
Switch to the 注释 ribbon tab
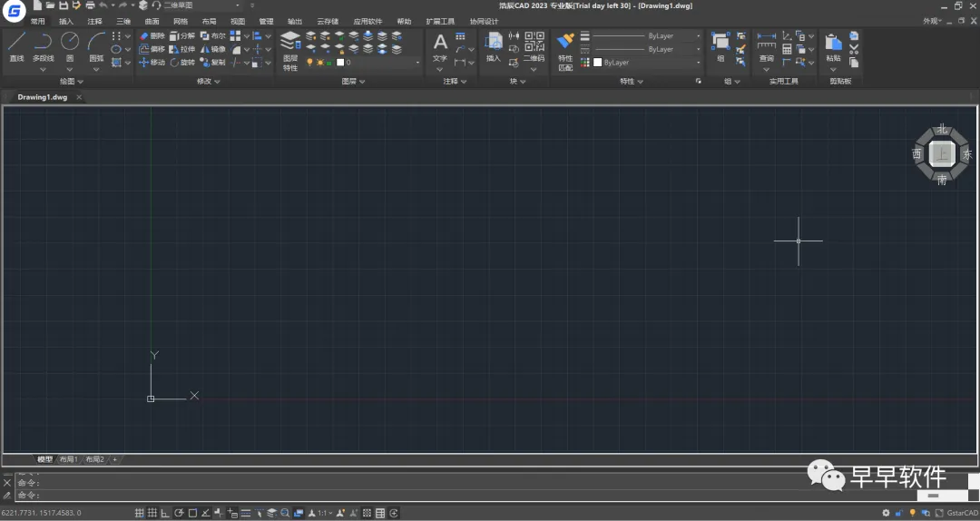pyautogui.click(x=95, y=21)
